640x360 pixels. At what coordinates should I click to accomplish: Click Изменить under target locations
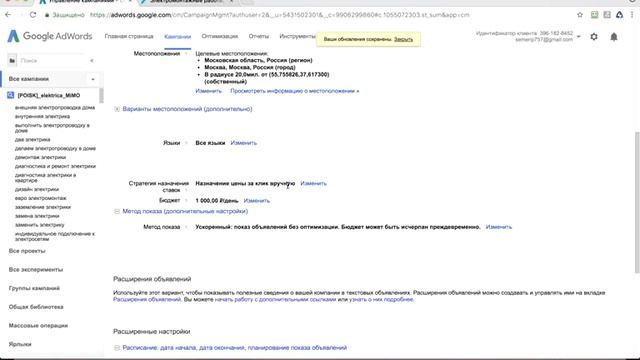click(x=209, y=91)
